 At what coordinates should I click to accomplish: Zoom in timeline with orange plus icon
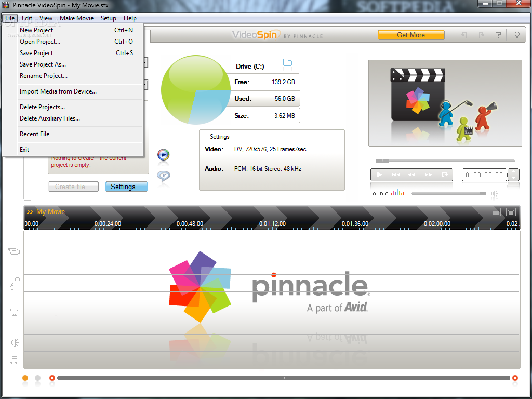click(25, 378)
